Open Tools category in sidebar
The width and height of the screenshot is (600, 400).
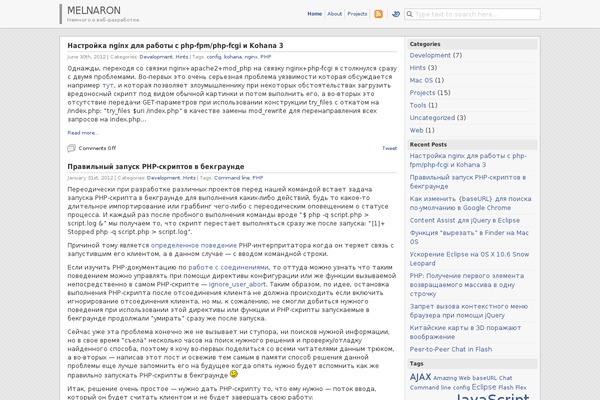[x=418, y=105]
